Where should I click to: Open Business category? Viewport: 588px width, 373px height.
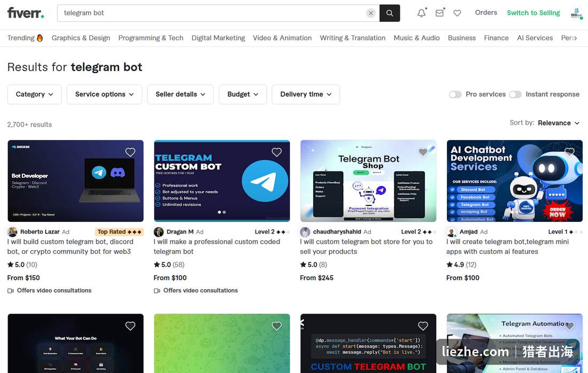462,38
